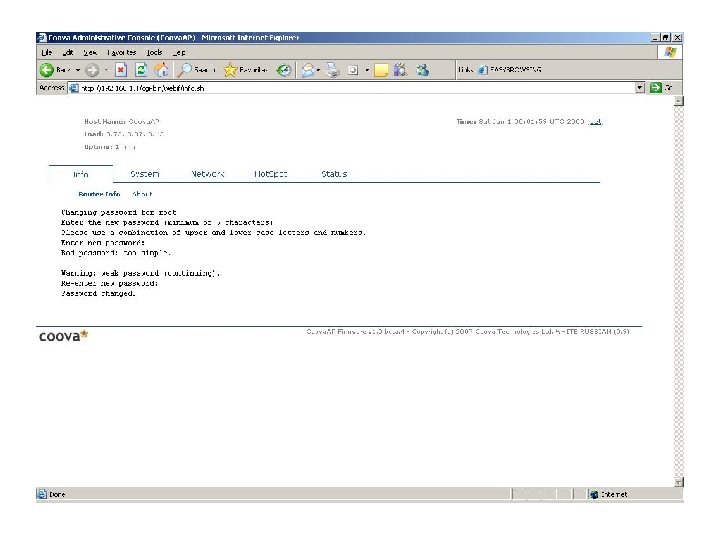Viewport: 720px width, 540px height.
Task: Open the View menu
Action: pyautogui.click(x=90, y=52)
